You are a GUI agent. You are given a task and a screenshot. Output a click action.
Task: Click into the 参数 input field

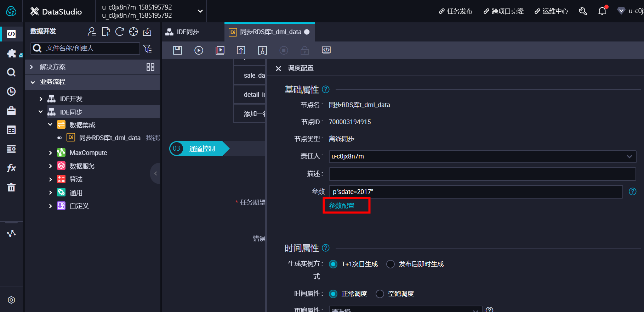point(476,192)
